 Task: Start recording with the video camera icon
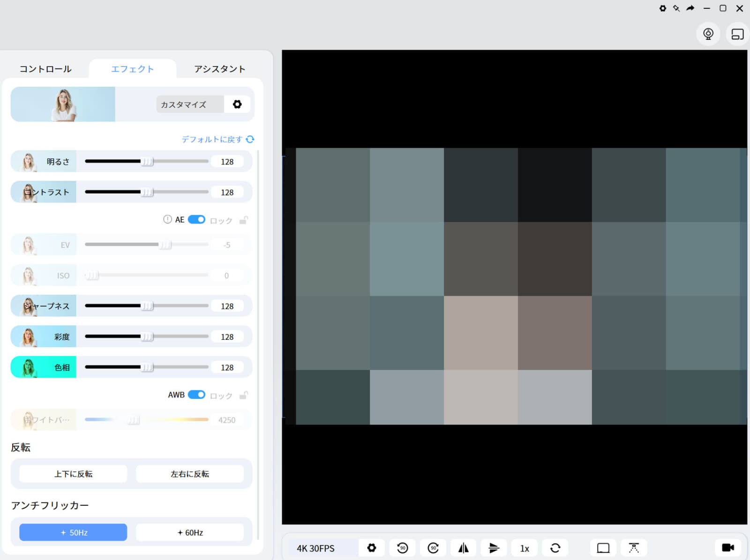pyautogui.click(x=727, y=548)
